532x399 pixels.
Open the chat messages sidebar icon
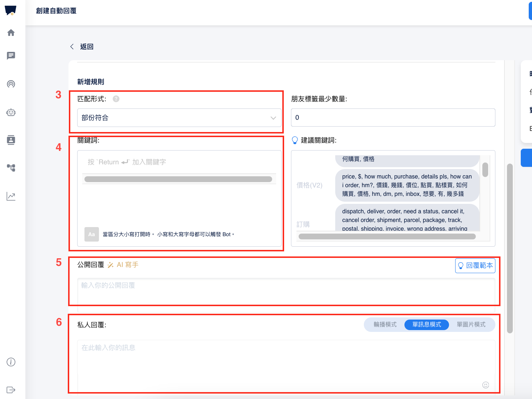11,55
